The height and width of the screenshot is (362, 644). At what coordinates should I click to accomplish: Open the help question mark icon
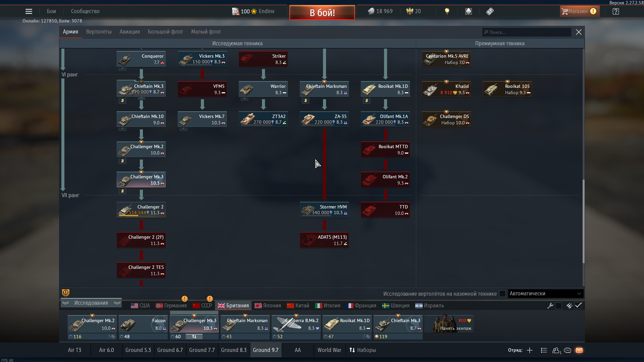click(x=616, y=11)
